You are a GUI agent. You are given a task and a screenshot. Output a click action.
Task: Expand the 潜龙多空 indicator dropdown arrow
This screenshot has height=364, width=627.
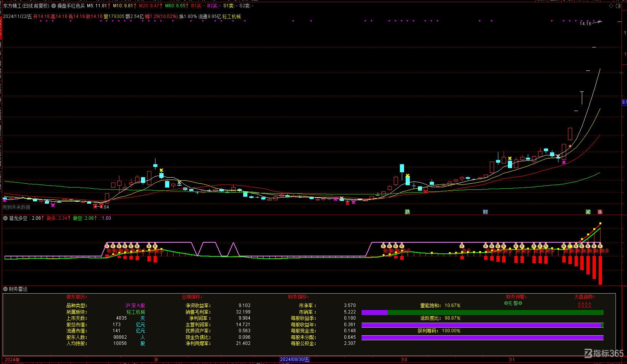pyautogui.click(x=5, y=218)
